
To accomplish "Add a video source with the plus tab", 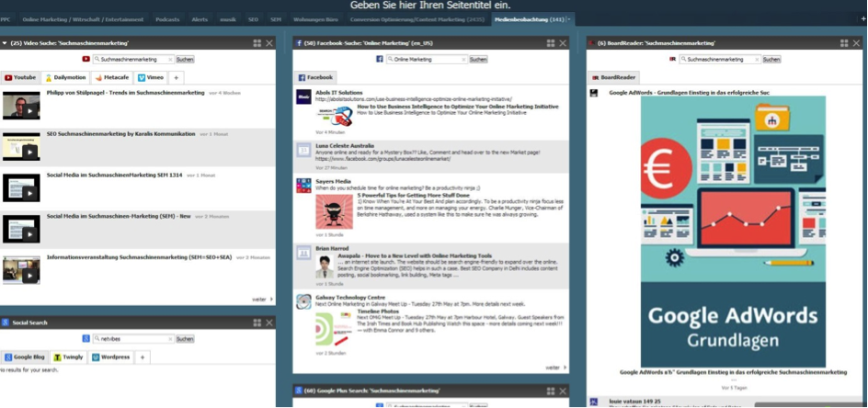I will [176, 78].
